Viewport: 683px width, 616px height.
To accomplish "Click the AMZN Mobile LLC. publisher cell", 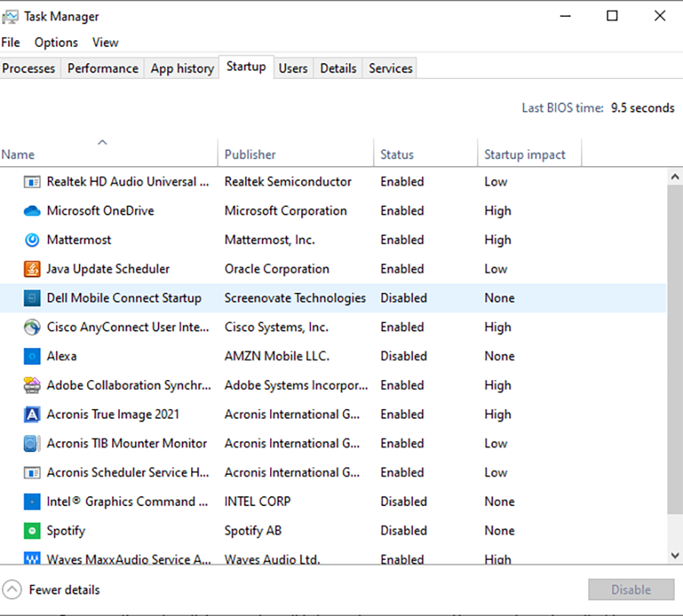I will pyautogui.click(x=276, y=356).
